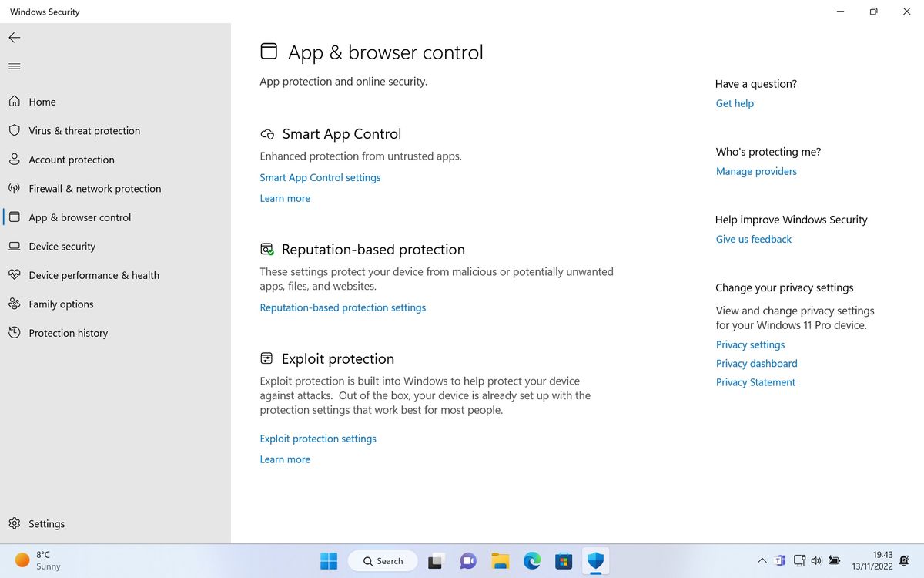Click the Privacy dashboard link

click(x=756, y=363)
